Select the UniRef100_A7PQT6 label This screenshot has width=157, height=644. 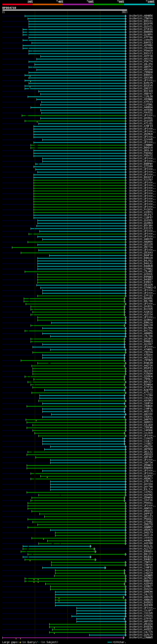pos(141,616)
